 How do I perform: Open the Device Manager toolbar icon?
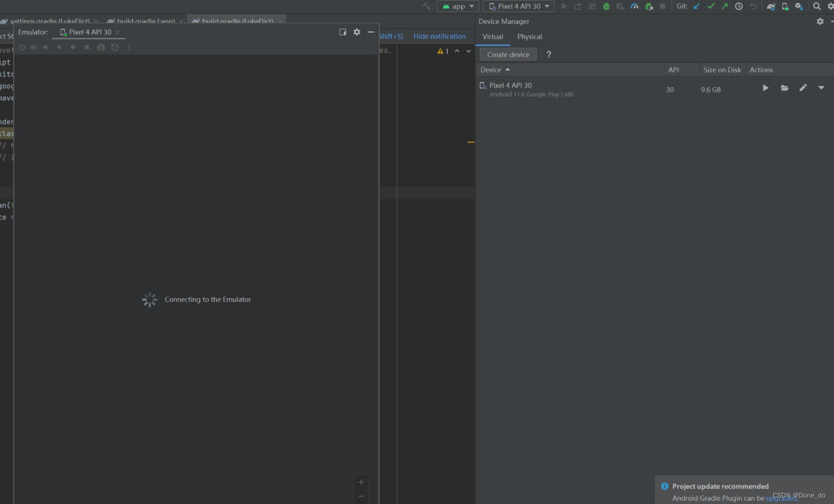click(785, 6)
